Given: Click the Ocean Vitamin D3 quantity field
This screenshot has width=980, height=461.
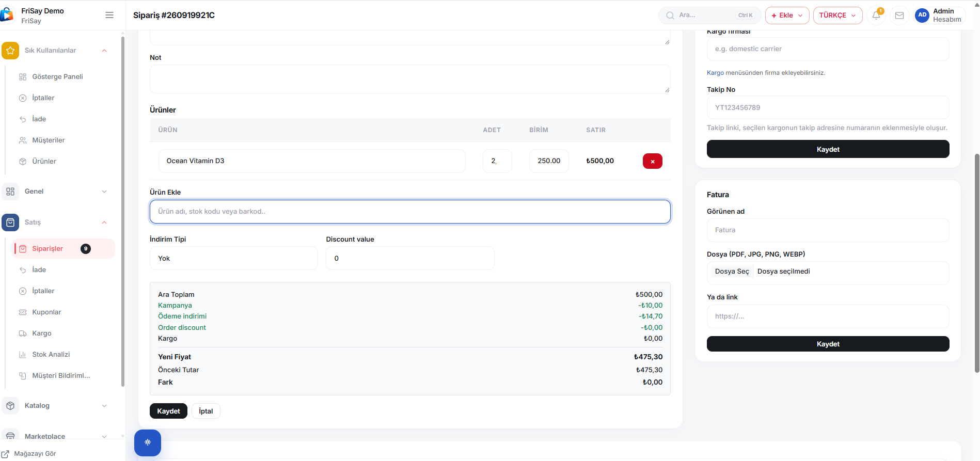Looking at the screenshot, I should click(x=497, y=161).
